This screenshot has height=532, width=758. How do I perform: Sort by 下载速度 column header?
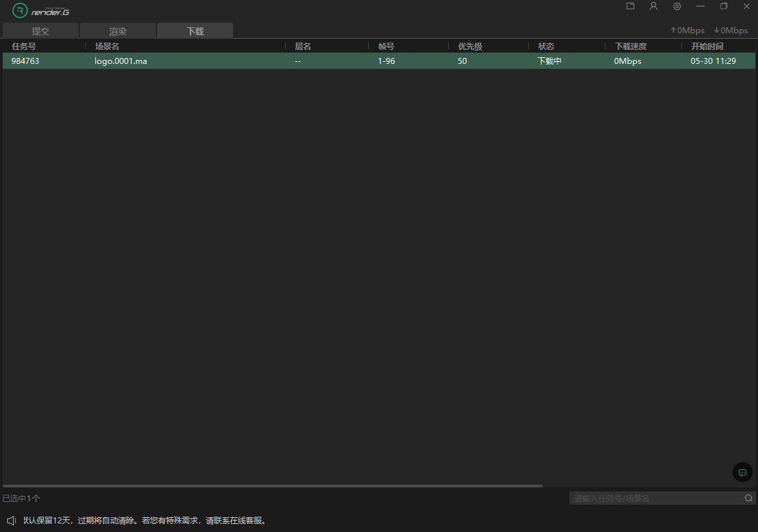pos(631,47)
